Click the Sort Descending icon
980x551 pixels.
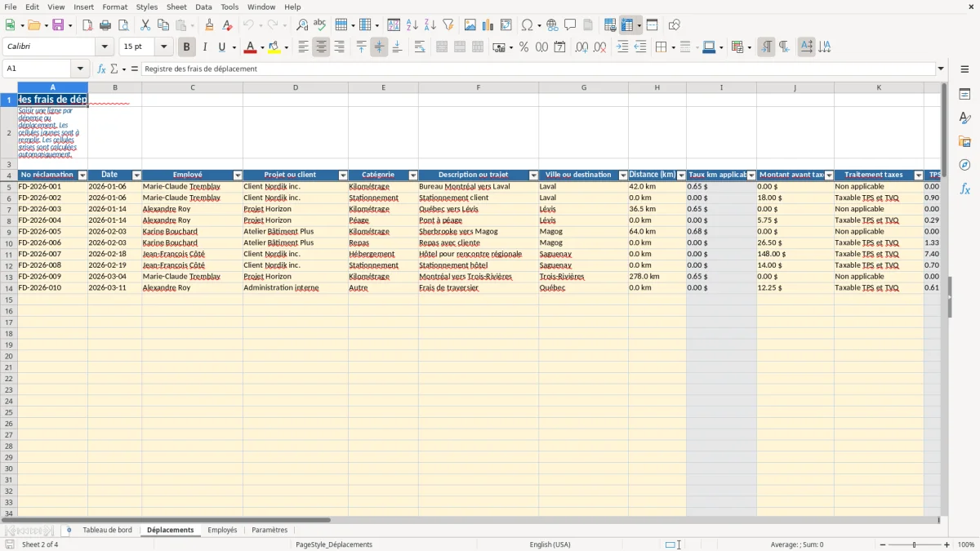click(x=430, y=25)
